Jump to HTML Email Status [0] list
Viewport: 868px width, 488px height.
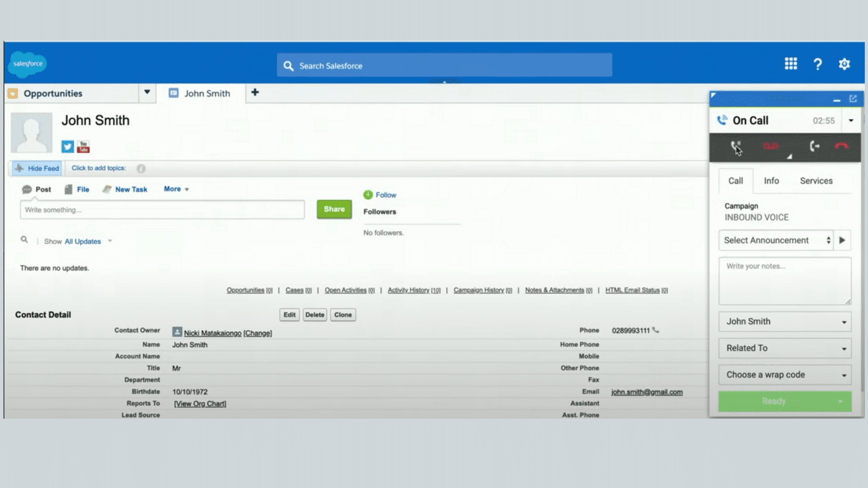point(636,291)
